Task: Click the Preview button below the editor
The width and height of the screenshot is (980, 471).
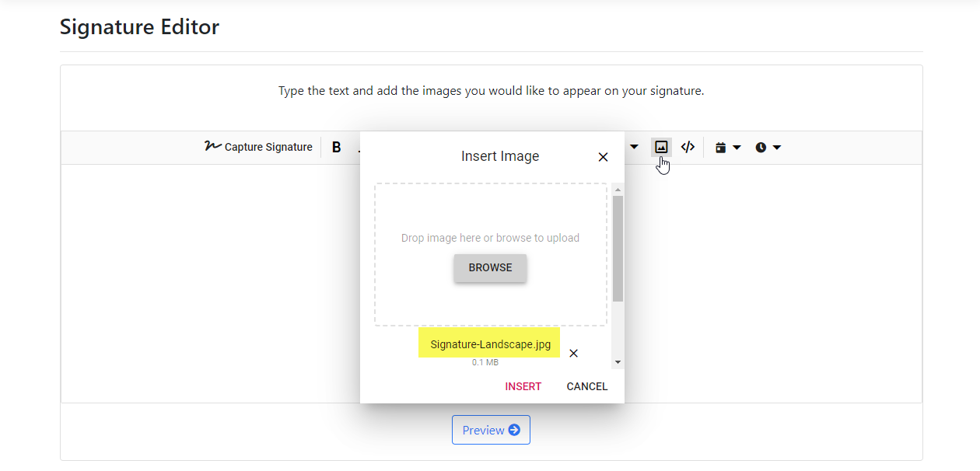Action: [491, 429]
